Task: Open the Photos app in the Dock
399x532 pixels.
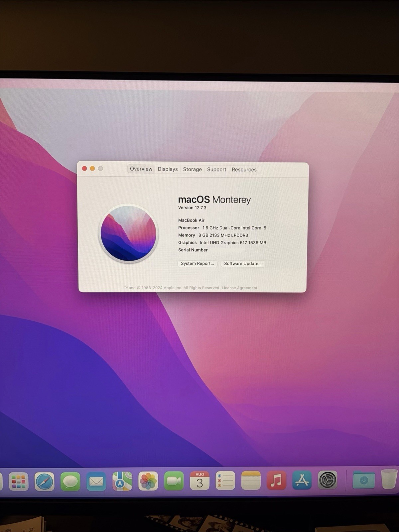Action: pyautogui.click(x=148, y=481)
